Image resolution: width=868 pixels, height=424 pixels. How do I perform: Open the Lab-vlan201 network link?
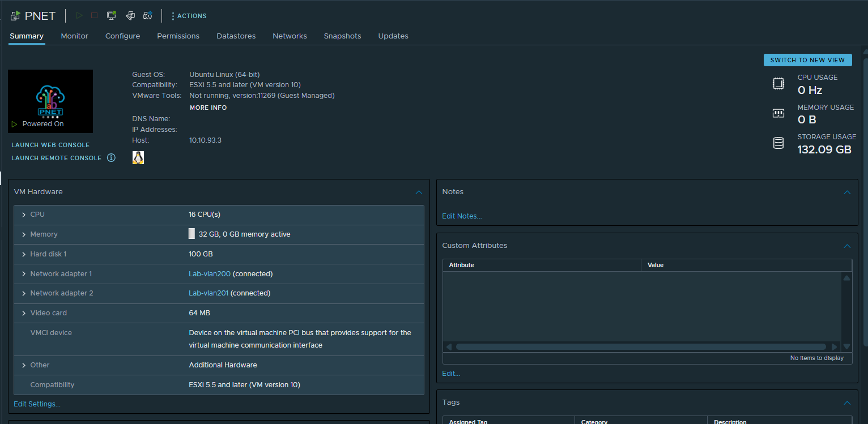pyautogui.click(x=209, y=293)
